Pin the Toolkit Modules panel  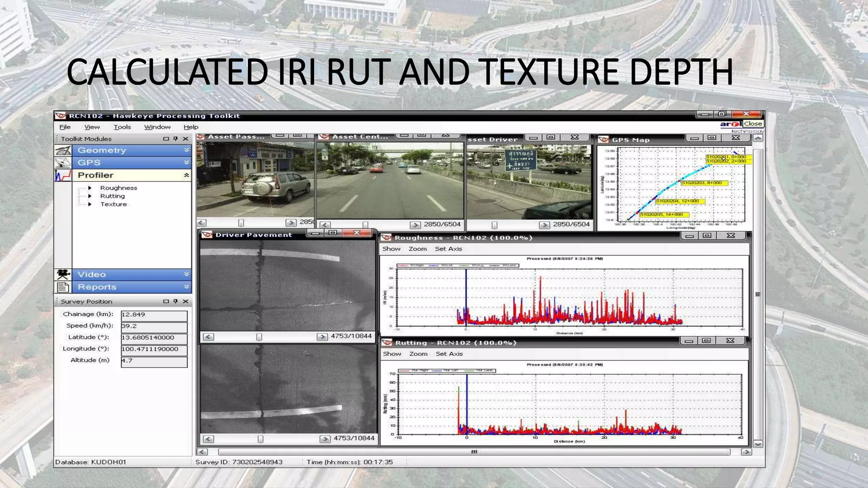(175, 139)
